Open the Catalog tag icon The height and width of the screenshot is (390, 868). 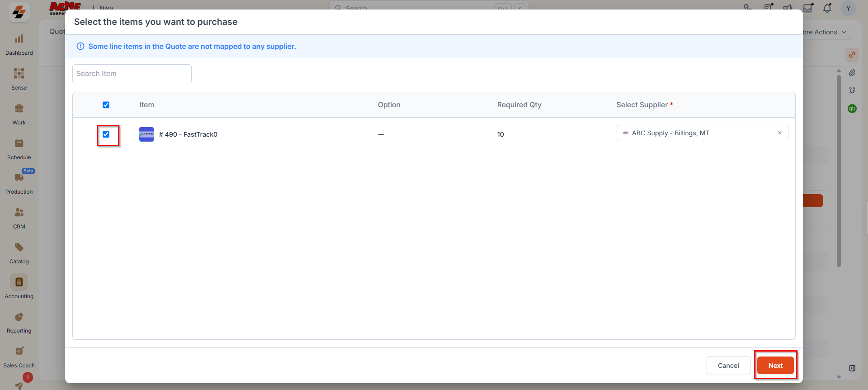pos(19,247)
